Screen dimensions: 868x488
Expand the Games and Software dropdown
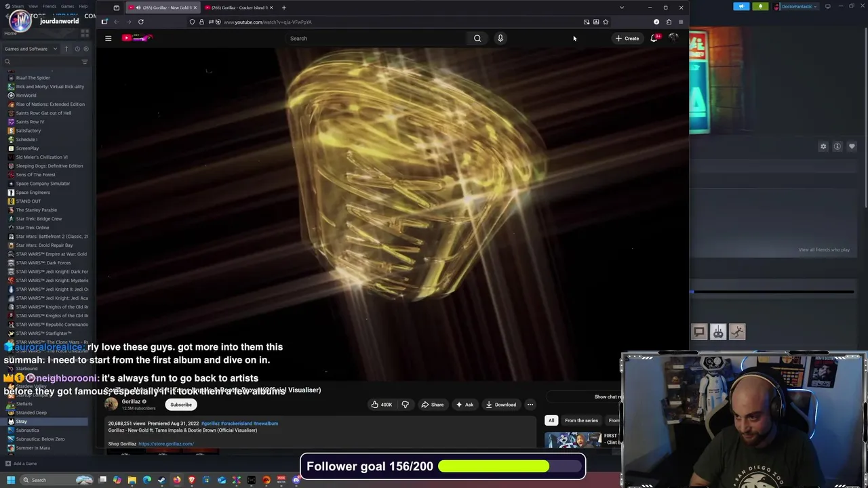point(31,49)
